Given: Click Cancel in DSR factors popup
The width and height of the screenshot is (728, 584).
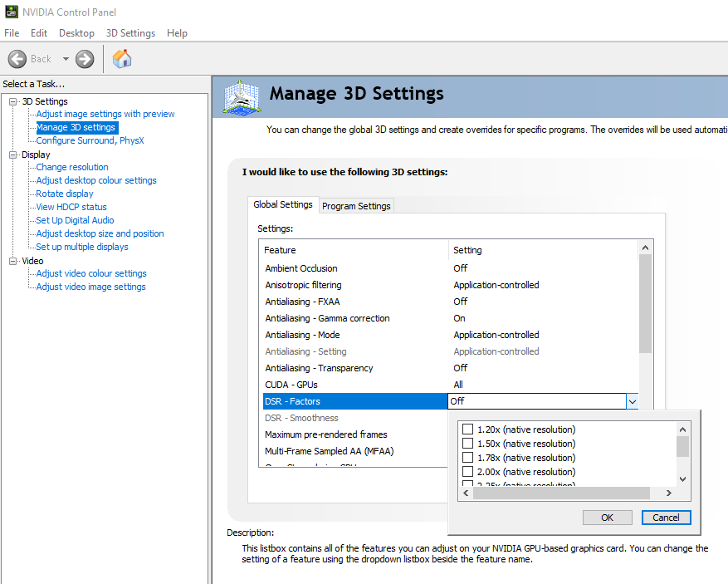Looking at the screenshot, I should coord(666,518).
